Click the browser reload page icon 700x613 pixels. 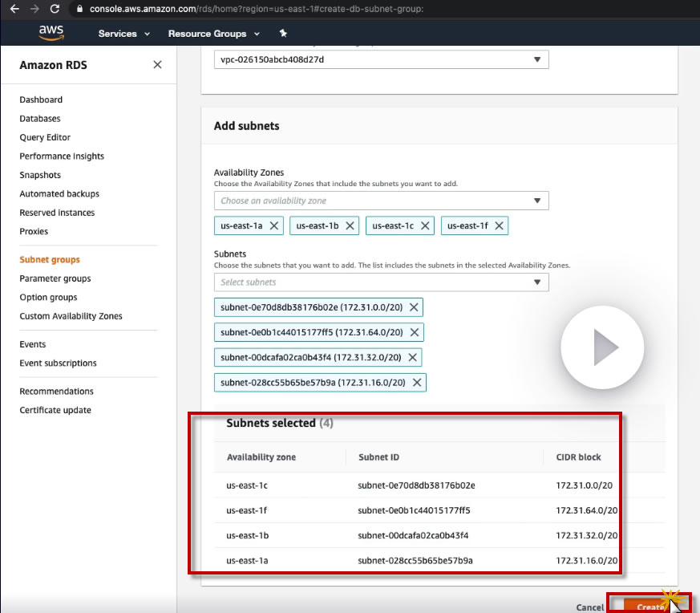pyautogui.click(x=55, y=9)
